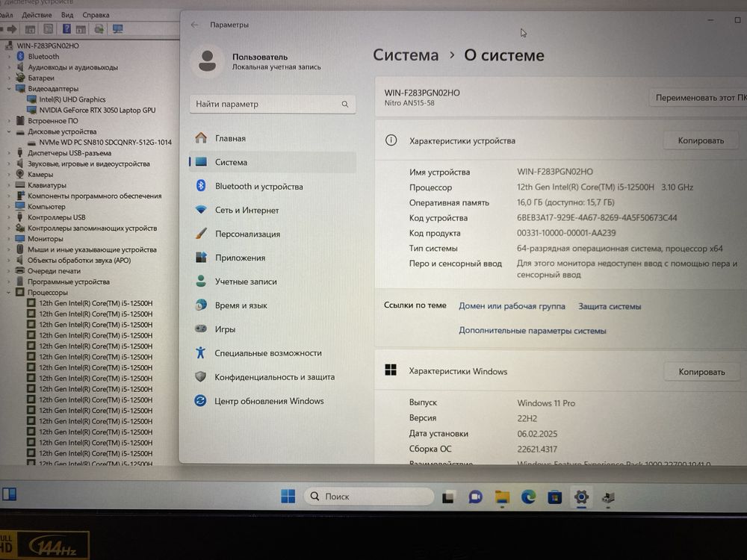This screenshot has height=560, width=747.
Task: Select Система in Settings sidebar
Action: click(273, 162)
